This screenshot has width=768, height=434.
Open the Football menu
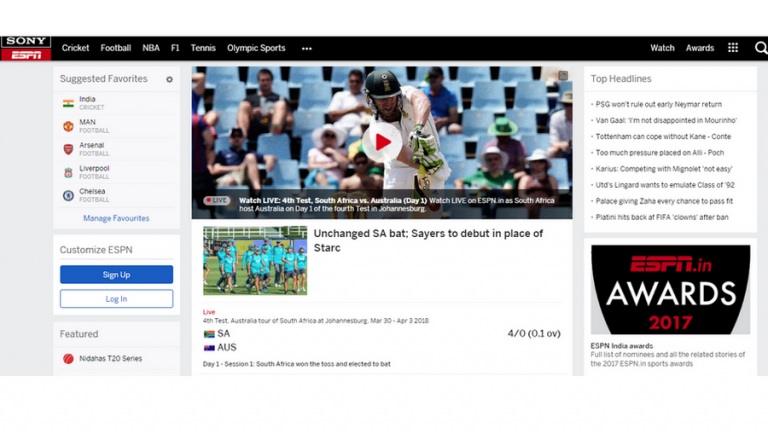tap(116, 48)
